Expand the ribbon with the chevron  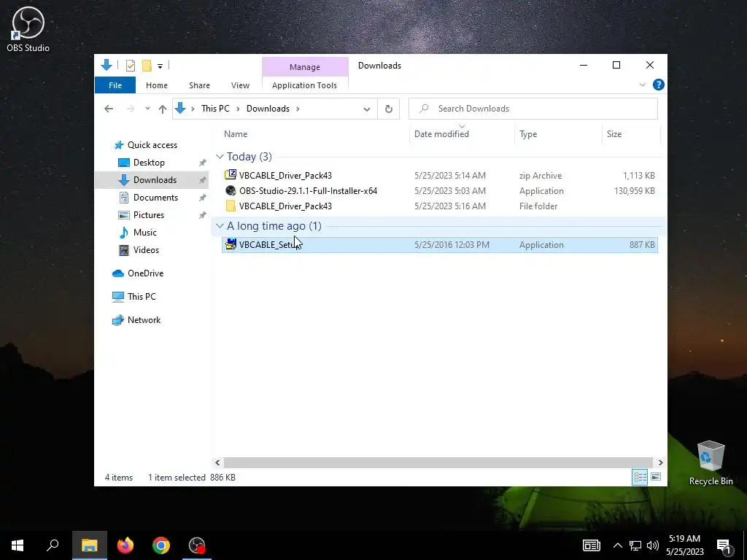point(642,85)
